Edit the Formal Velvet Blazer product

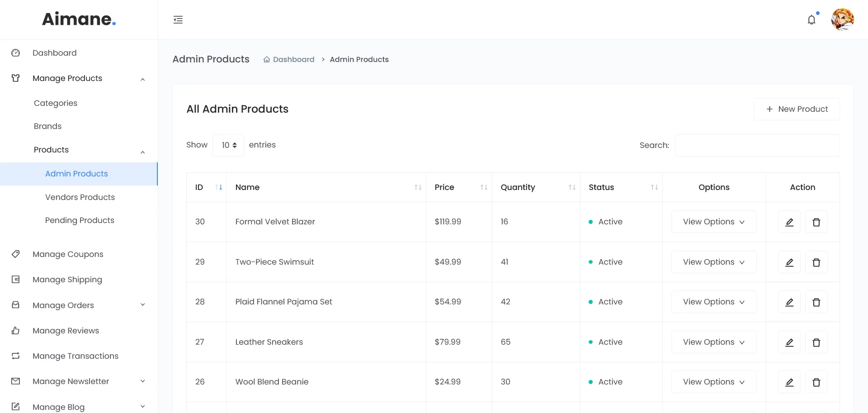coord(789,222)
